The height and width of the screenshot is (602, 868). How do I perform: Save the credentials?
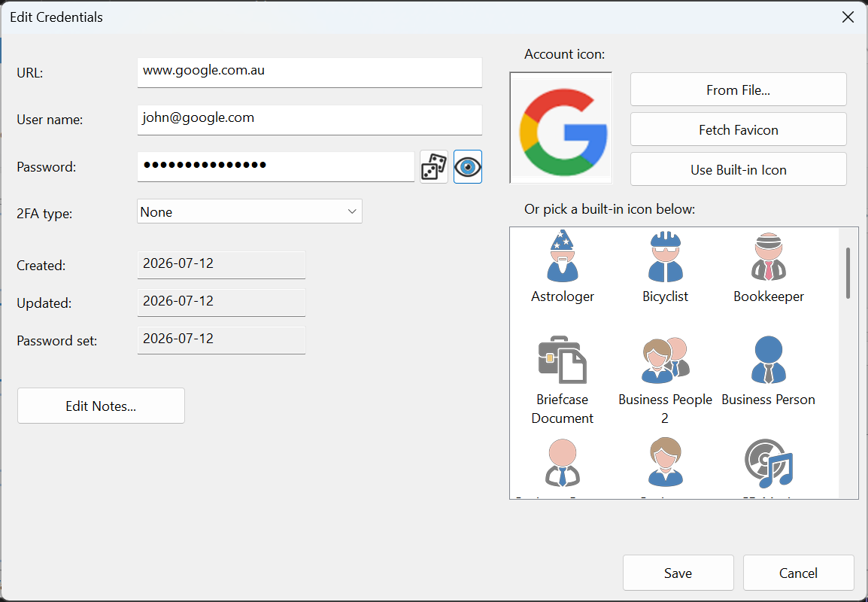point(678,573)
